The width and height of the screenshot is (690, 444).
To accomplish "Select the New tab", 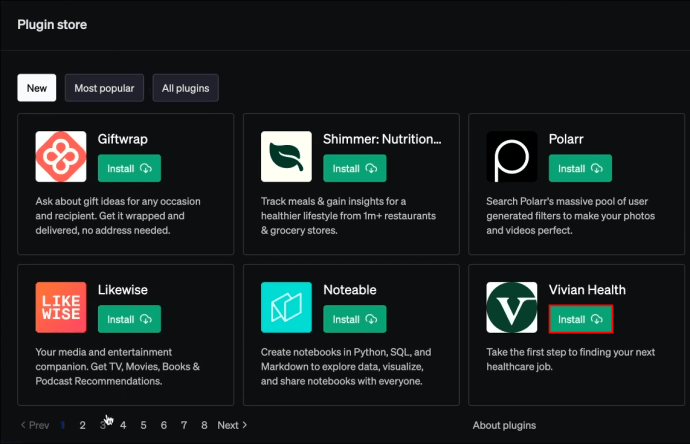I will click(37, 88).
